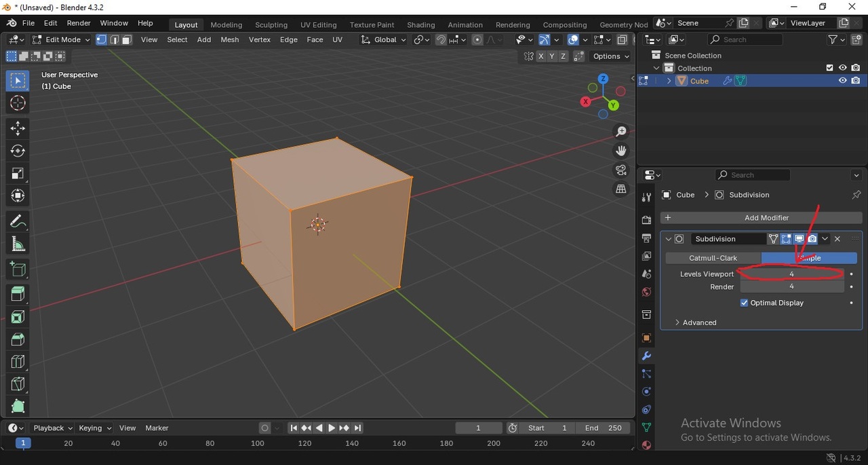Image resolution: width=868 pixels, height=465 pixels.
Task: Select the Measure tool
Action: click(x=18, y=244)
